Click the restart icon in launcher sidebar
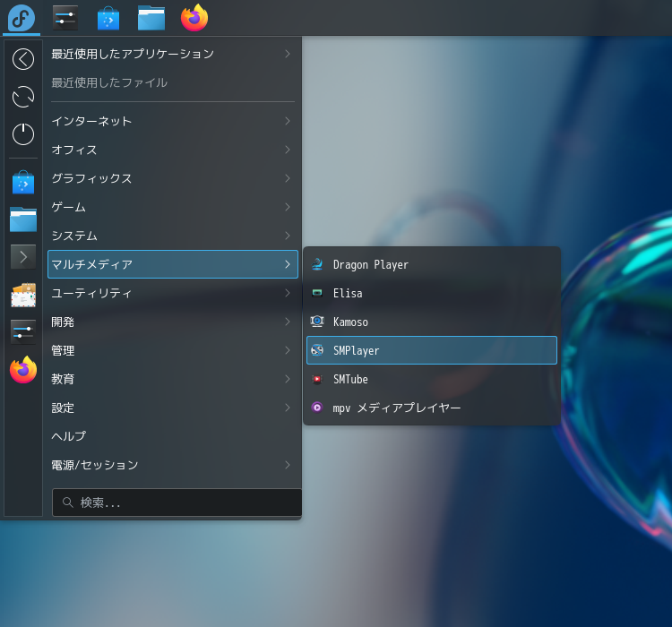The height and width of the screenshot is (627, 672). [x=23, y=97]
